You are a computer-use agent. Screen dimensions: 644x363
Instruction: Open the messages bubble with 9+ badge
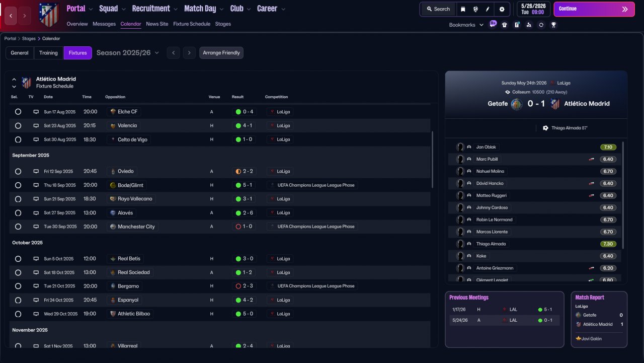[493, 24]
